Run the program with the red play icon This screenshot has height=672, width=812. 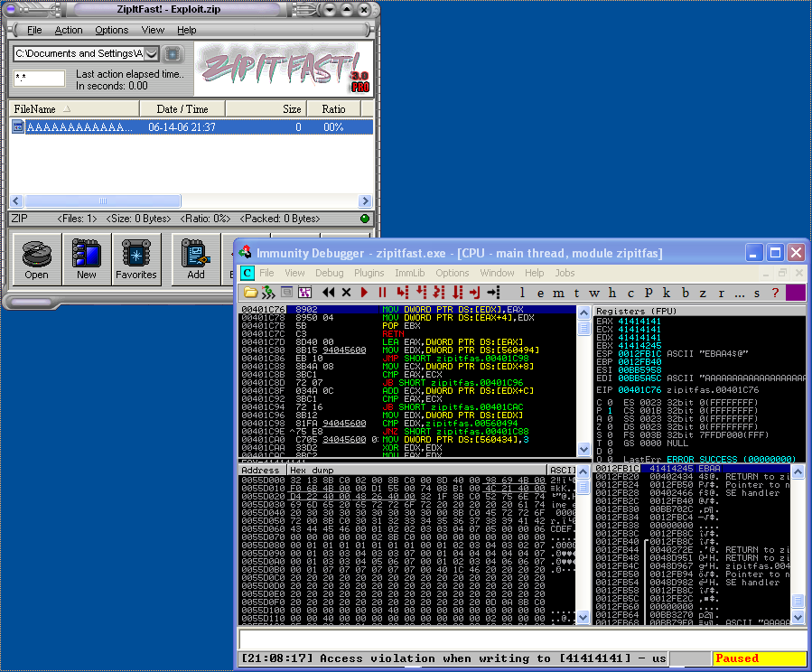click(364, 293)
